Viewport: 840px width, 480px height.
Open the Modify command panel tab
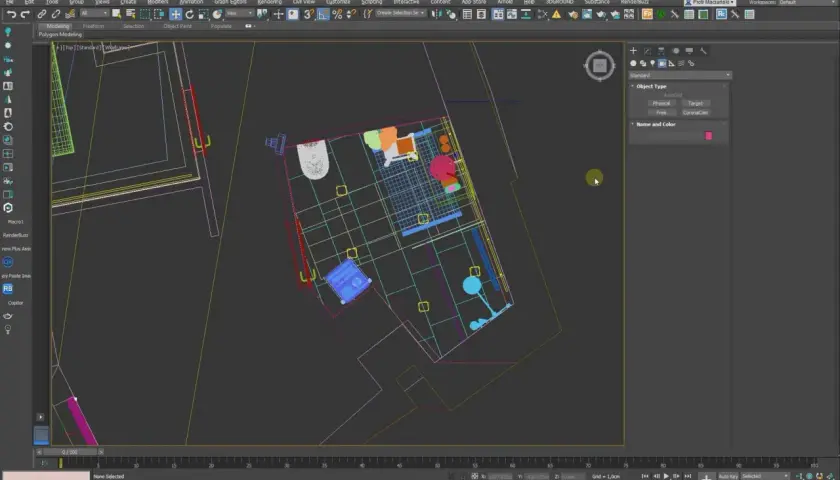coord(648,50)
